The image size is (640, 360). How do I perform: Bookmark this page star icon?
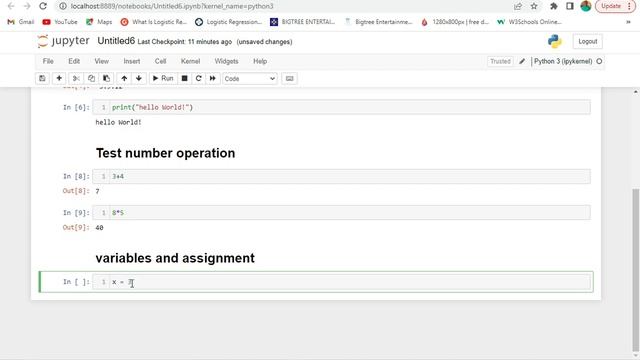[x=534, y=6]
